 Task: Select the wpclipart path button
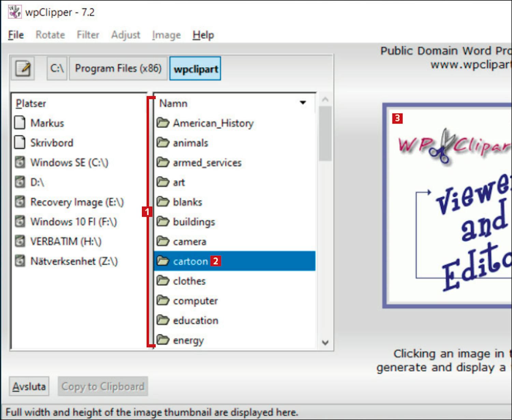195,69
